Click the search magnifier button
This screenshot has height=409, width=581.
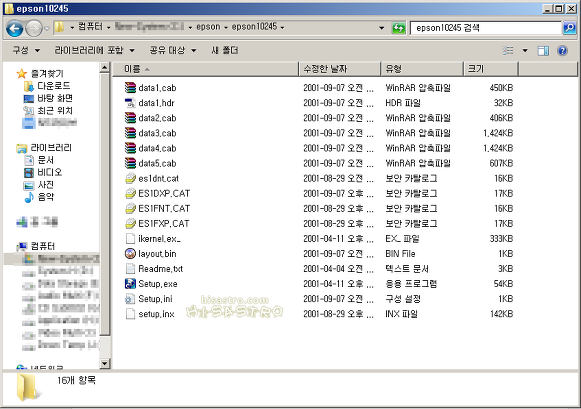point(569,28)
